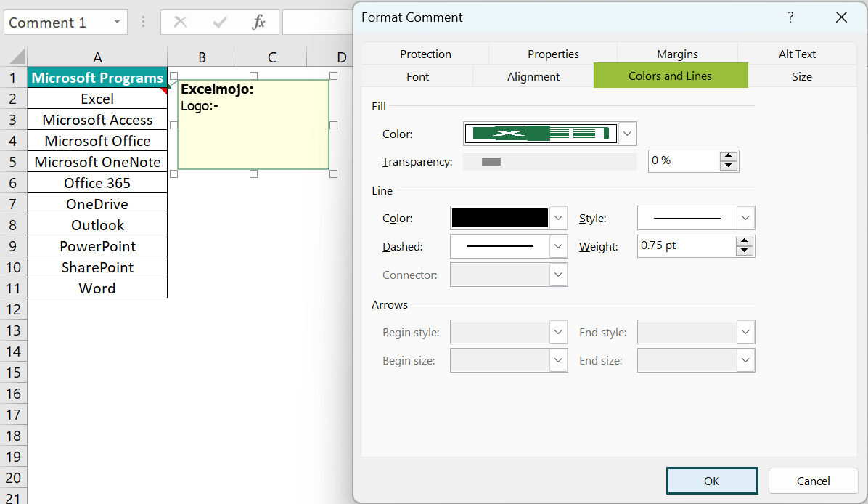Image resolution: width=868 pixels, height=504 pixels.
Task: Select the Word cell
Action: coord(97,288)
